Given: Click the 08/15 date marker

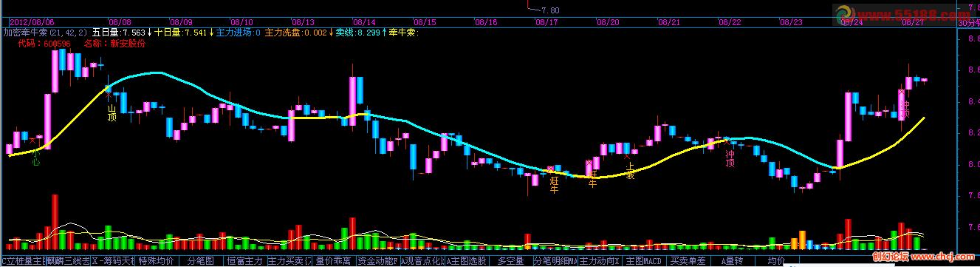Looking at the screenshot, I should tap(425, 23).
